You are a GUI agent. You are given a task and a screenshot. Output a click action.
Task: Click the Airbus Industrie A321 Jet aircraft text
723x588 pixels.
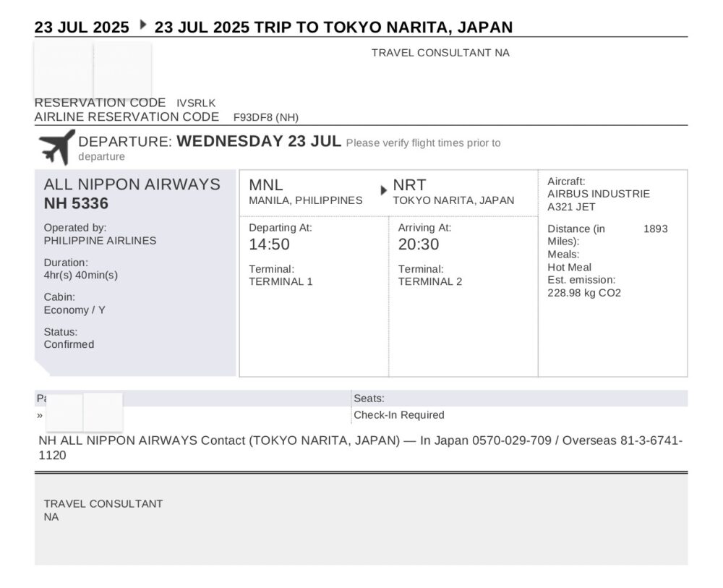pyautogui.click(x=599, y=200)
